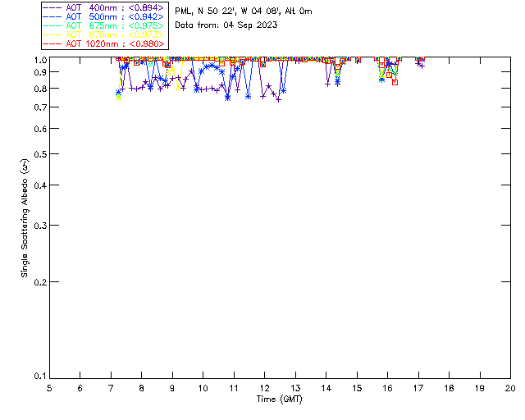Click the hour 13 x-axis label
525x420 pixels.
(x=295, y=389)
